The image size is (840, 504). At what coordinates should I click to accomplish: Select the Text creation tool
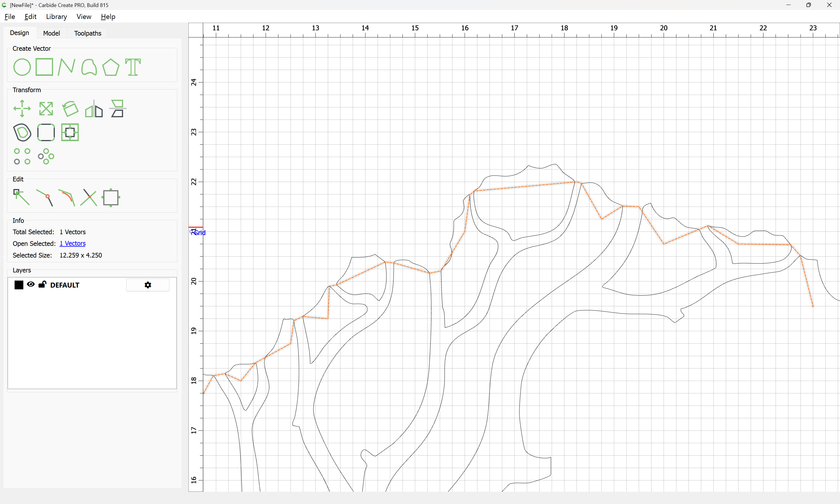pos(133,67)
